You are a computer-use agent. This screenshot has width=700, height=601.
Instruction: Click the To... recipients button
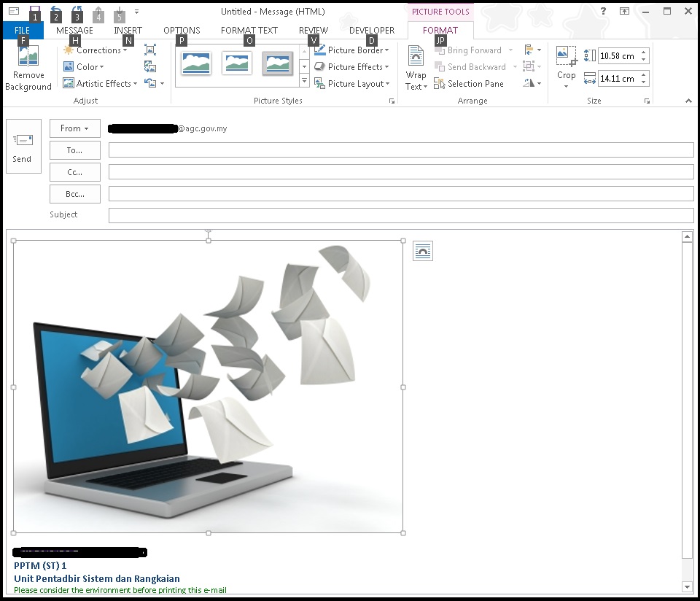[74, 150]
